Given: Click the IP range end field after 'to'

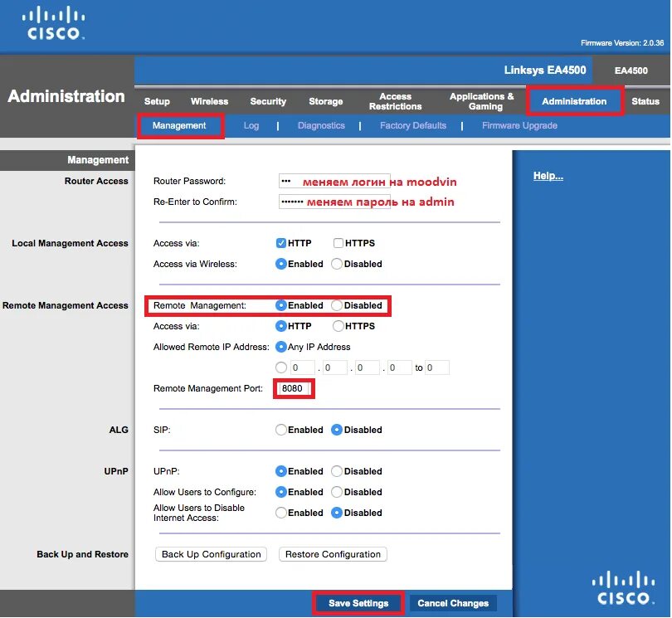Looking at the screenshot, I should pyautogui.click(x=437, y=367).
